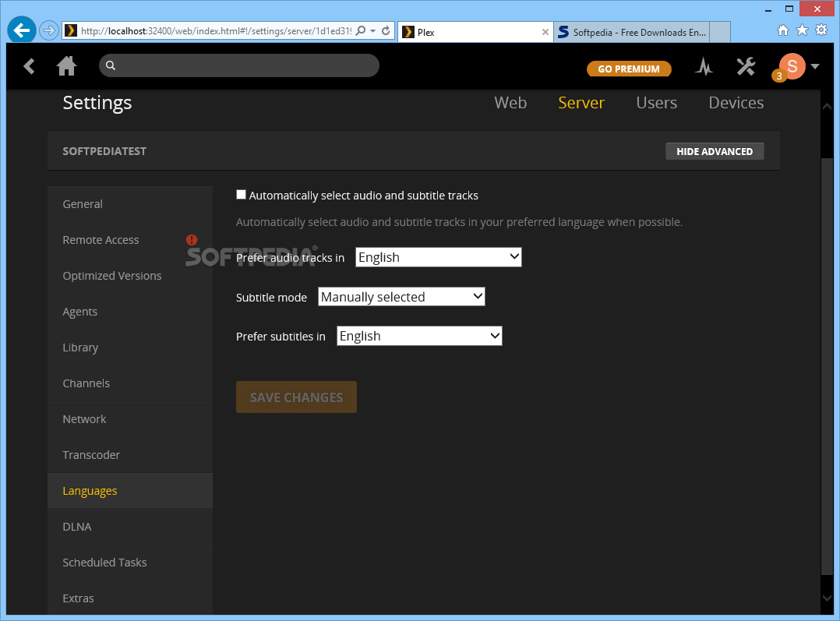The width and height of the screenshot is (840, 621).
Task: Open Optimized Versions settings
Action: pos(130,276)
